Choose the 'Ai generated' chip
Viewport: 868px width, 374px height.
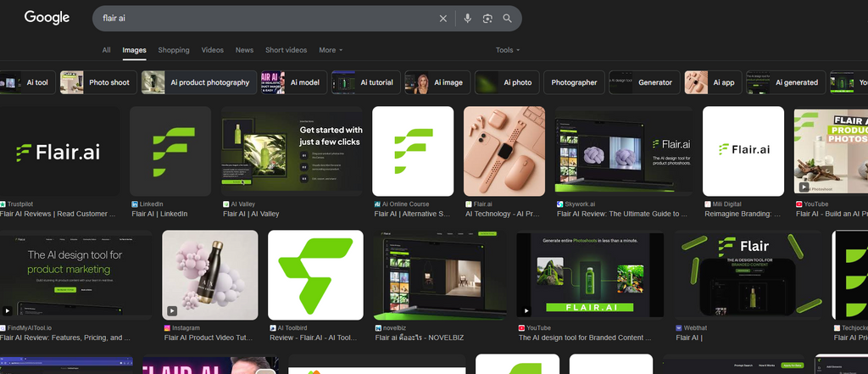786,82
